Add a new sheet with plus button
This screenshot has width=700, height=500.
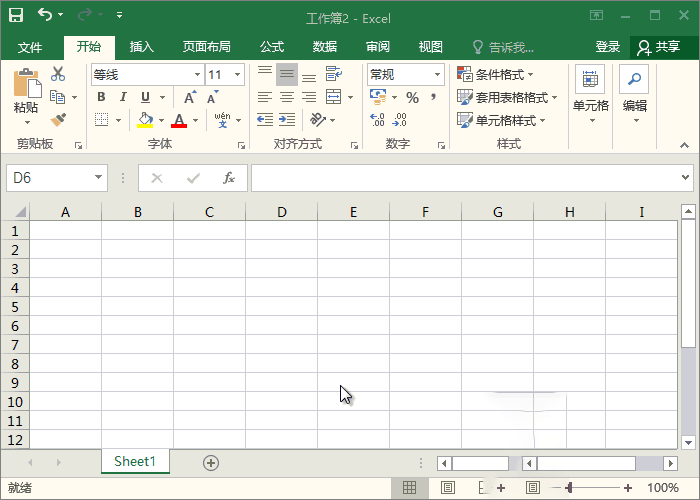pyautogui.click(x=211, y=463)
